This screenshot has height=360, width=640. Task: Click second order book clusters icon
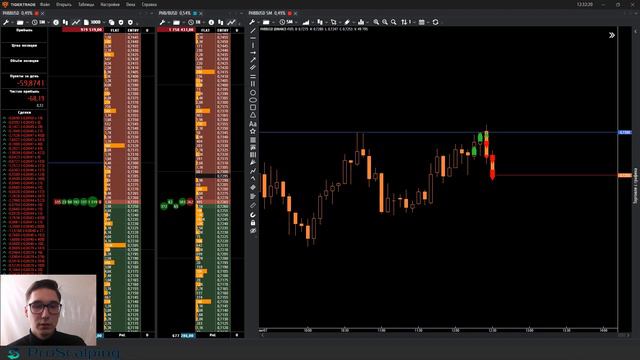pos(221,22)
